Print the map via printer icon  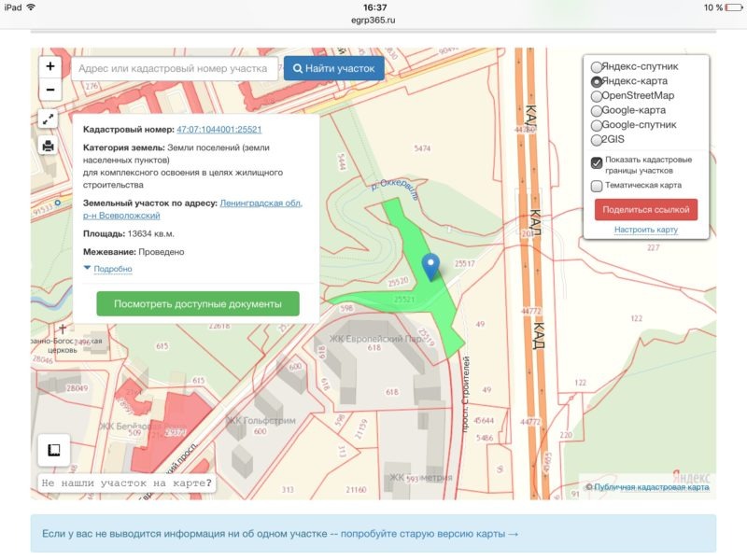[49, 146]
